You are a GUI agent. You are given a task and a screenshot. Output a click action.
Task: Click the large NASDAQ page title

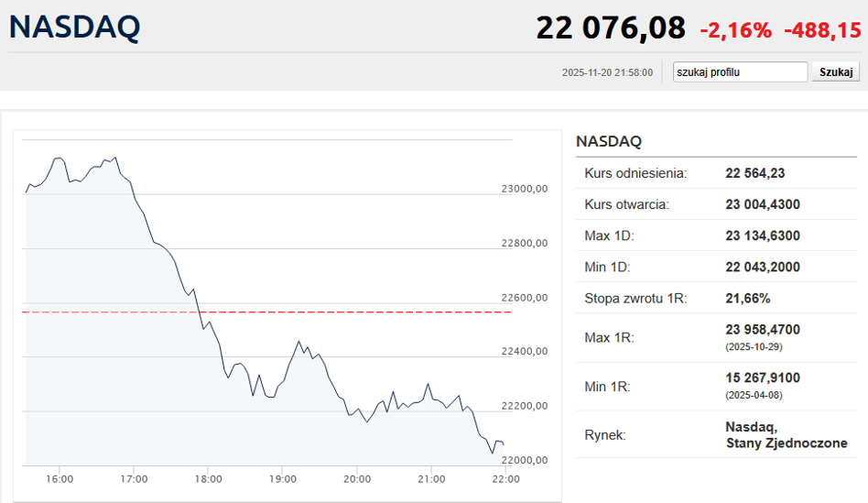pyautogui.click(x=75, y=27)
